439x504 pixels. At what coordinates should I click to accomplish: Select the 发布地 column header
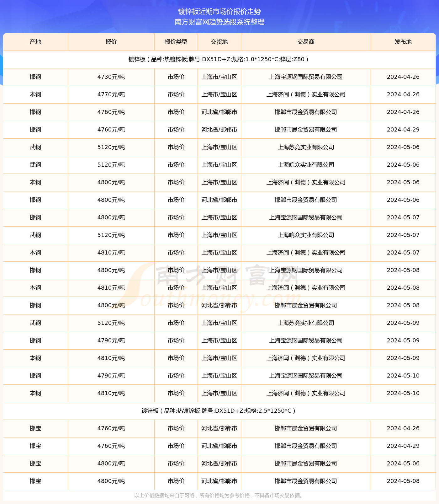pos(403,42)
